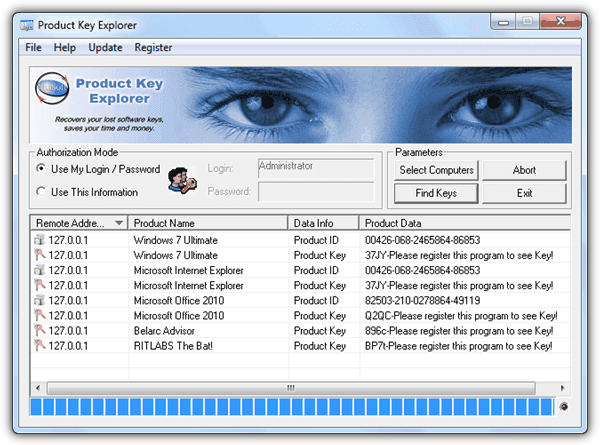Open the Help menu
This screenshot has height=445, width=600.
click(65, 47)
